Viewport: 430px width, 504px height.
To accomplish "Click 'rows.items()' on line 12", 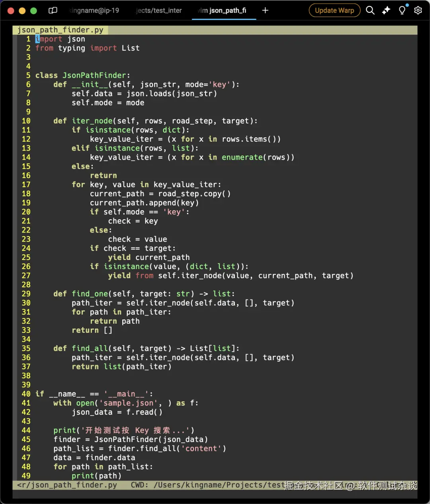I will pos(252,139).
